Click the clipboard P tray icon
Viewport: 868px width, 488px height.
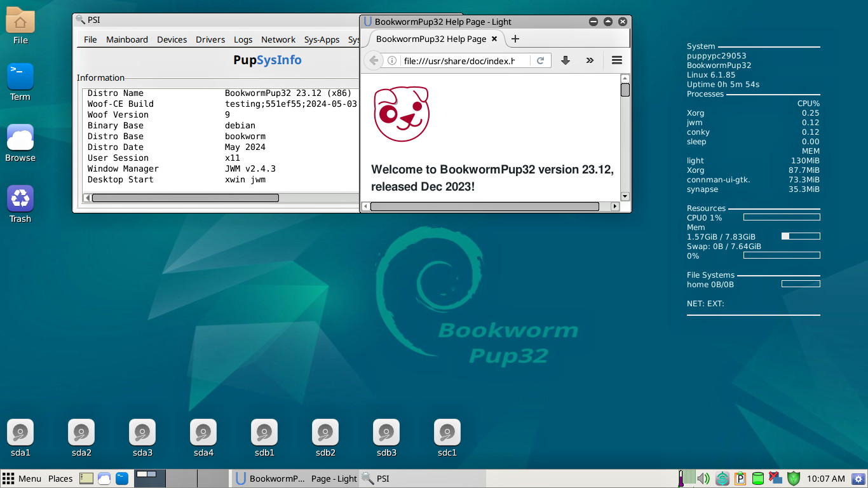coord(740,478)
